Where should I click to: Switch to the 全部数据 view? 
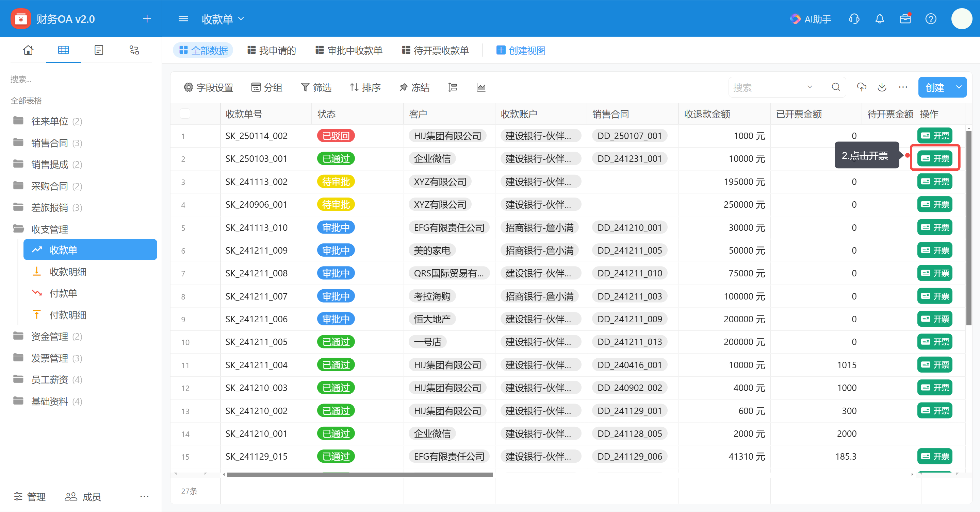[203, 50]
